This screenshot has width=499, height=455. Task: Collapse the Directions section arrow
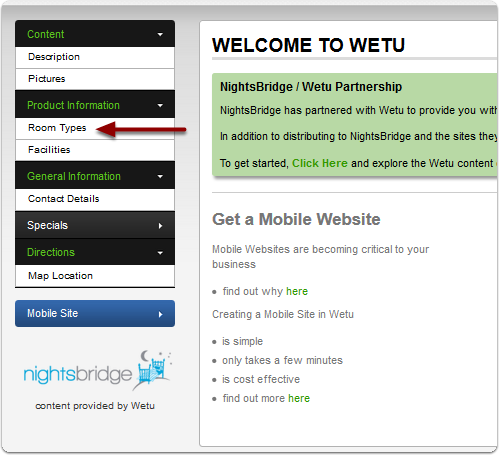tap(160, 253)
